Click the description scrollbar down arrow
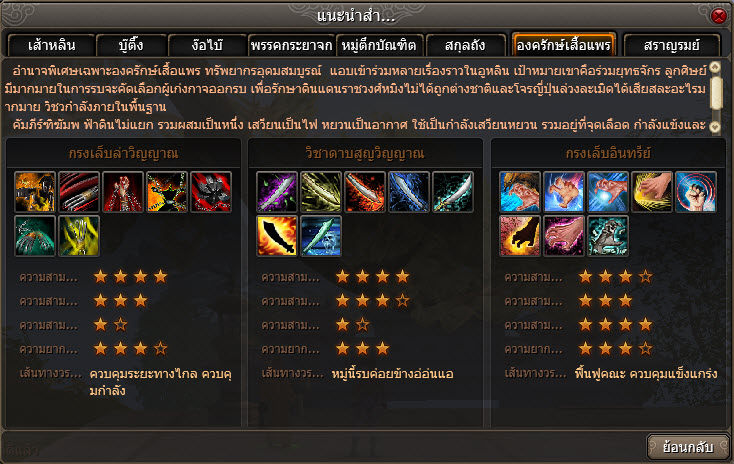Viewport: 734px width, 464px height. [x=715, y=126]
